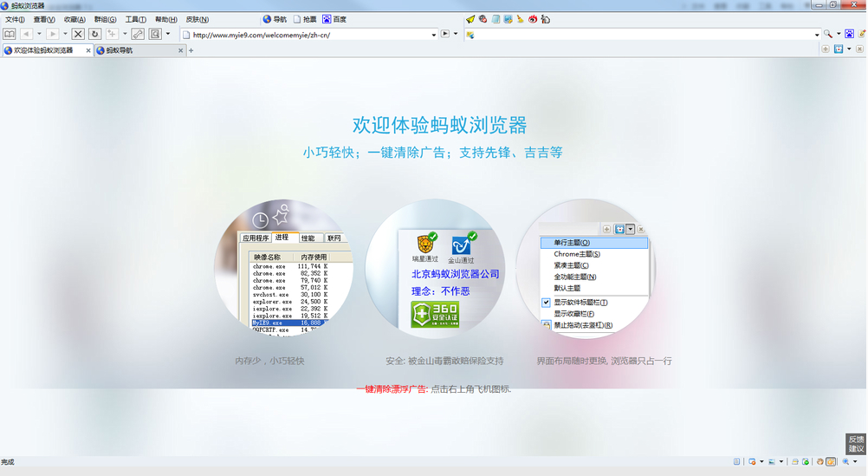Open the image display dropdown in status bar
The image size is (868, 476).
coord(781,461)
